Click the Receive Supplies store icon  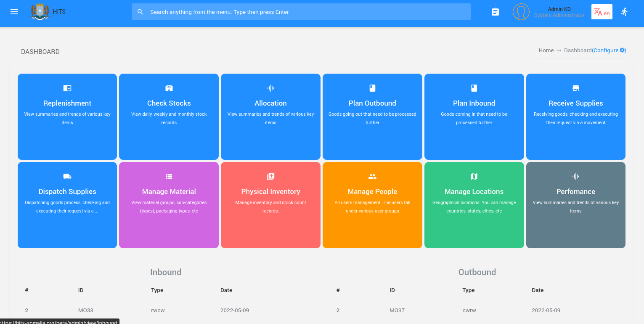[575, 88]
